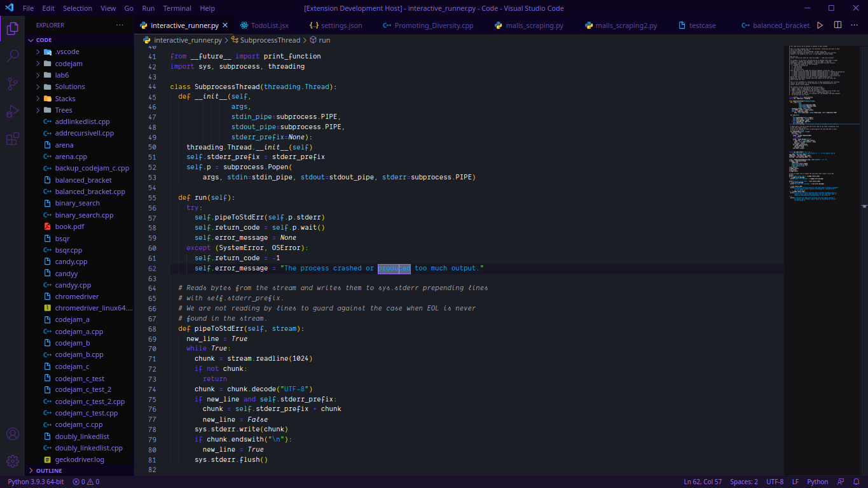Open the Manage gear icon
Screen dimensions: 868x488
point(13,461)
